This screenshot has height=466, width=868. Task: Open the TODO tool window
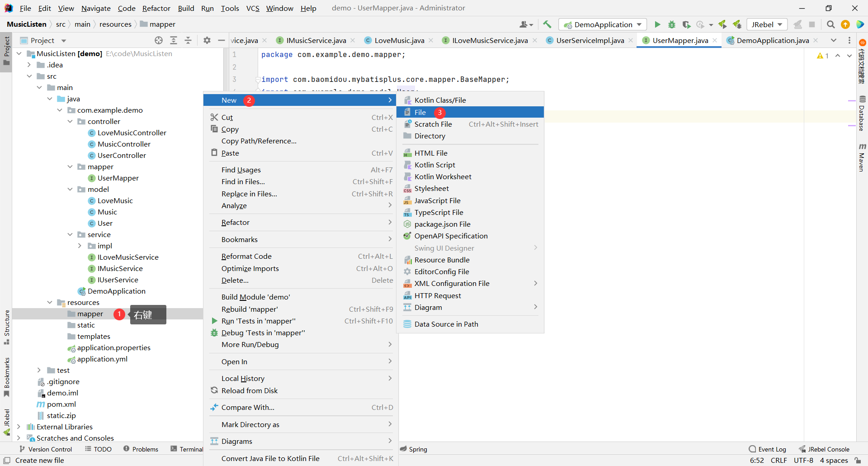coord(98,449)
